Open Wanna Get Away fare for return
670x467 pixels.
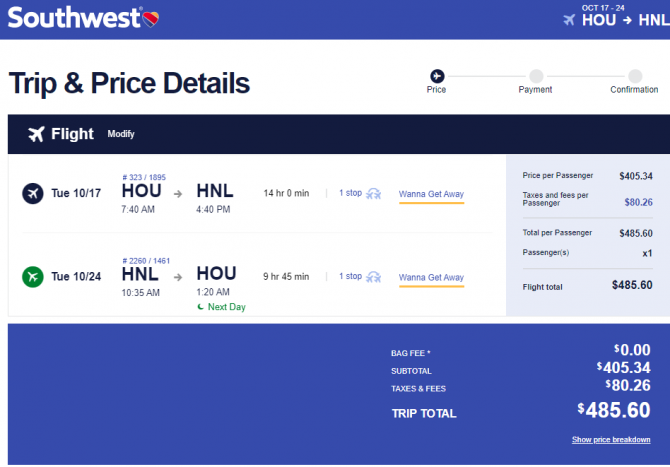431,277
